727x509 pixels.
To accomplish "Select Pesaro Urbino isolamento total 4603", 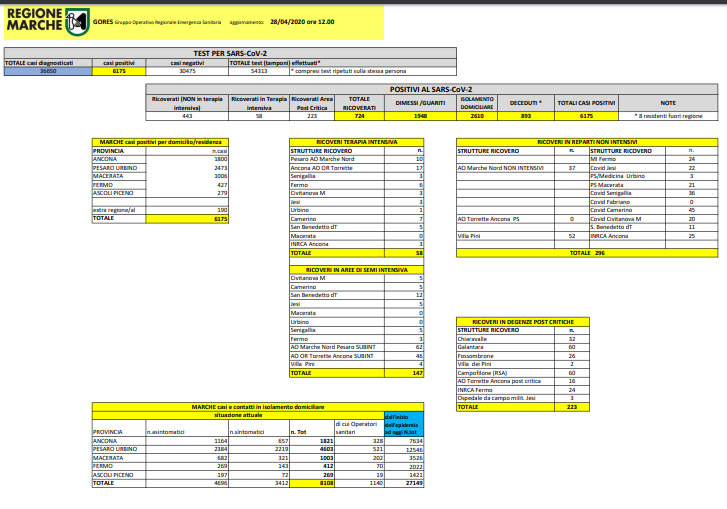I will coord(326,449).
